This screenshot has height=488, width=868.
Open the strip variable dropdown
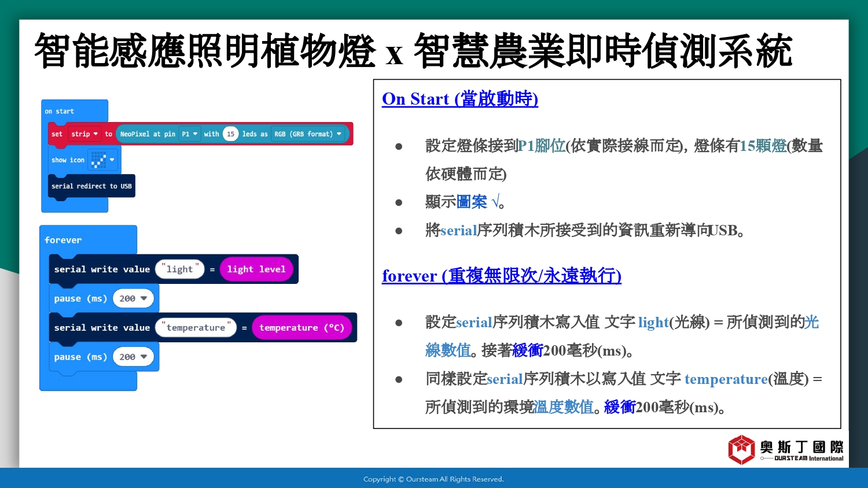click(84, 134)
